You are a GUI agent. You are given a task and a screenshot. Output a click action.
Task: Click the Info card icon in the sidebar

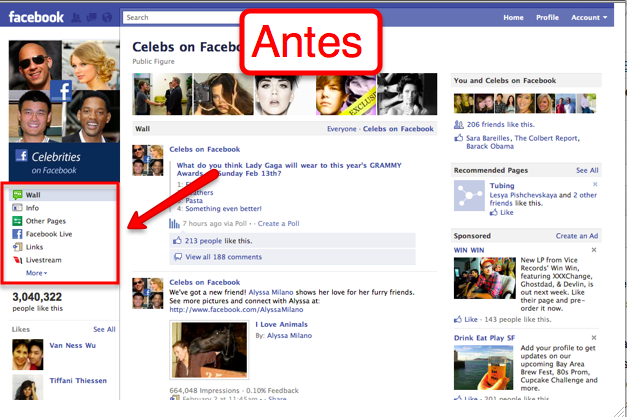[17, 208]
